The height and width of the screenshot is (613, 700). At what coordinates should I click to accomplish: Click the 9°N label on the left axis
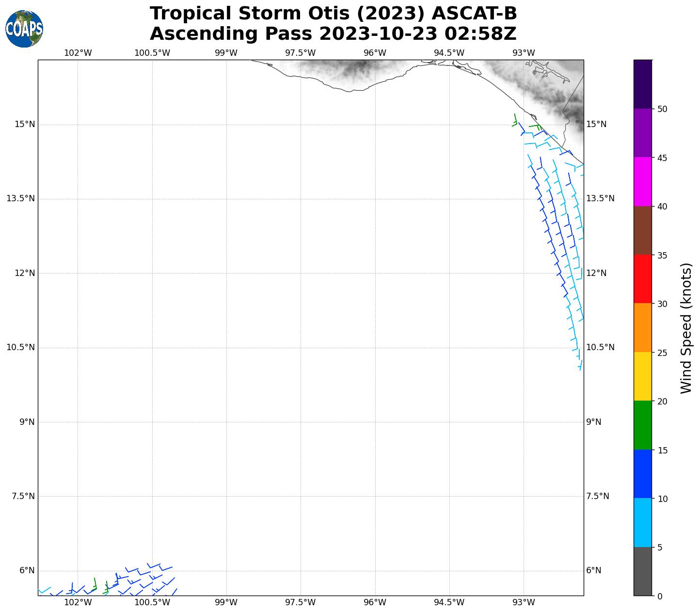pyautogui.click(x=27, y=422)
